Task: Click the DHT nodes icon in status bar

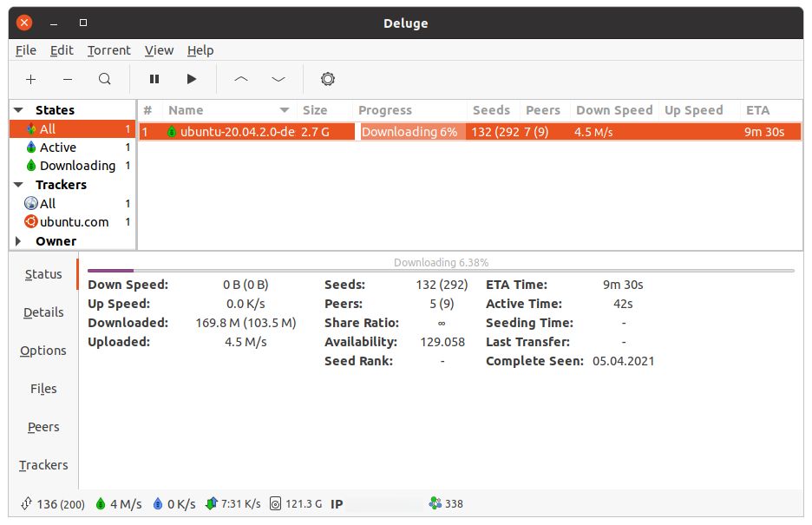Action: (x=435, y=503)
